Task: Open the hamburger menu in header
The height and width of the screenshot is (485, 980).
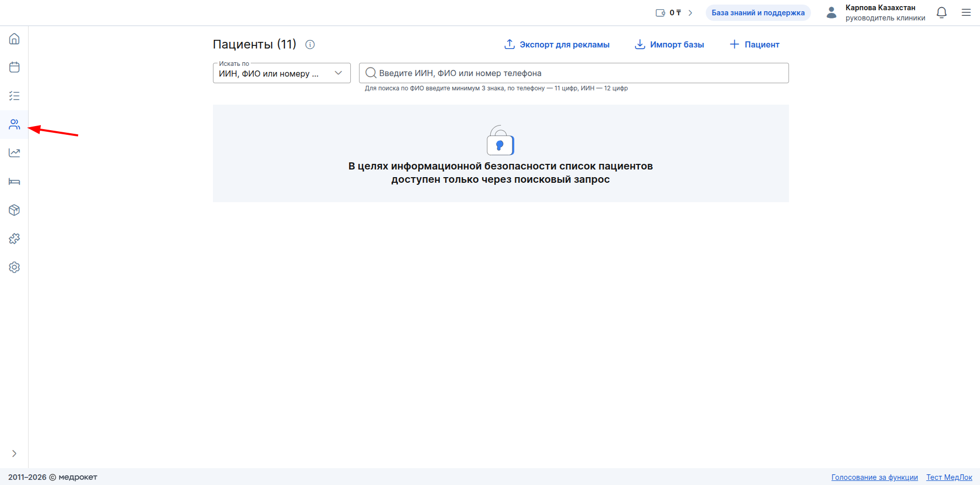Action: click(966, 13)
